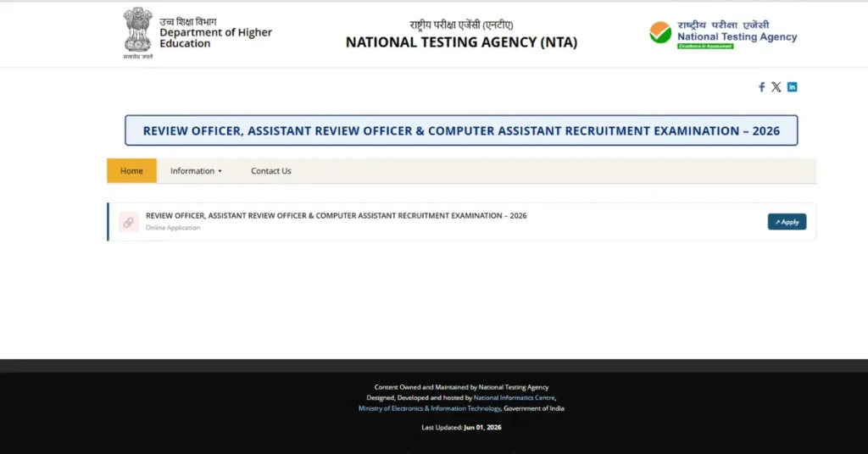The width and height of the screenshot is (868, 454).
Task: Click the Content Owned and Maintained footer line
Action: coord(461,387)
